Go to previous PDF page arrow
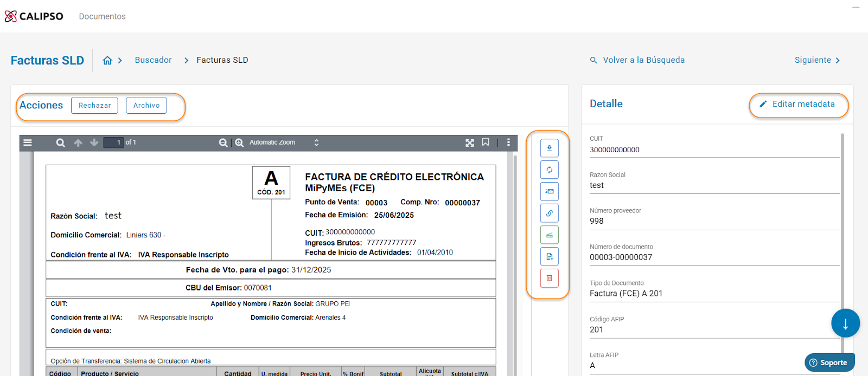This screenshot has height=376, width=868. 78,142
